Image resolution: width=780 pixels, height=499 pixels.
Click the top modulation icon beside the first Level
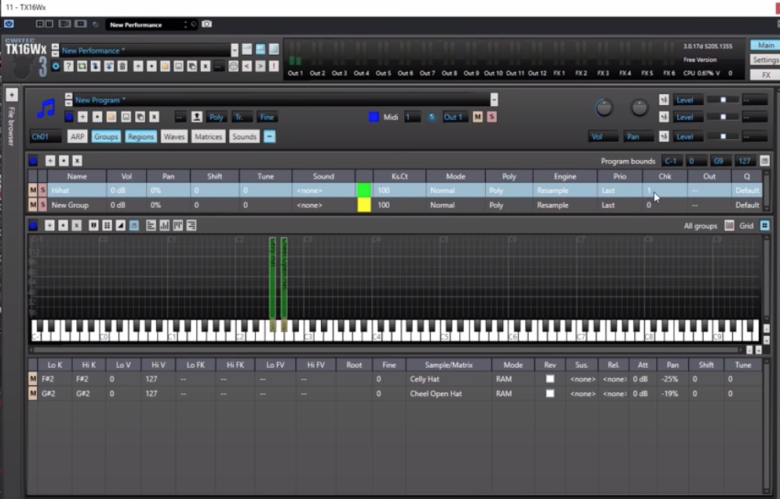tap(664, 100)
